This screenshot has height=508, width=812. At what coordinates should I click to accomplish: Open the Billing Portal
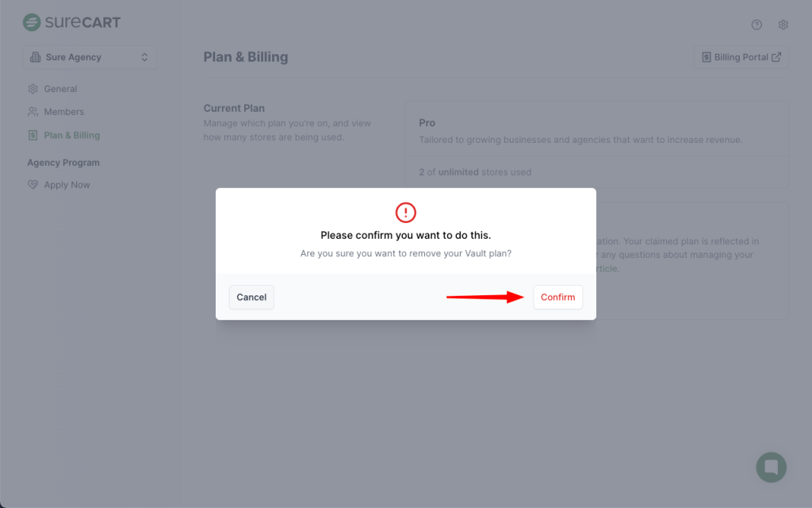coord(740,57)
